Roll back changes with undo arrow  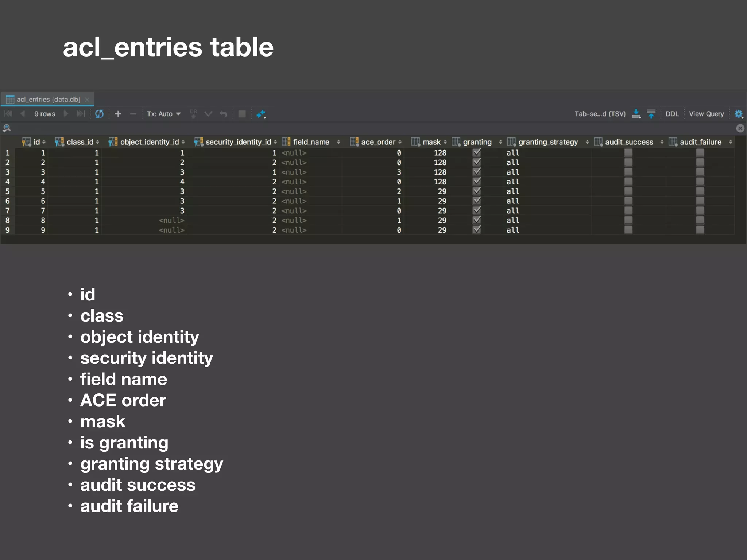click(224, 114)
